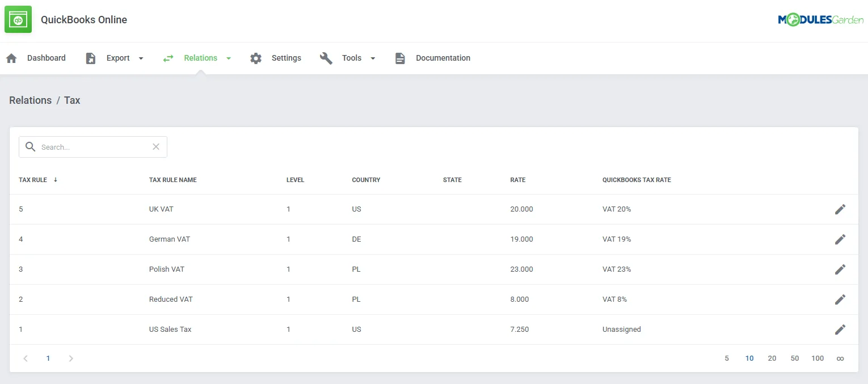Viewport: 868px width, 384px height.
Task: Show 100 entries per page
Action: coord(818,358)
